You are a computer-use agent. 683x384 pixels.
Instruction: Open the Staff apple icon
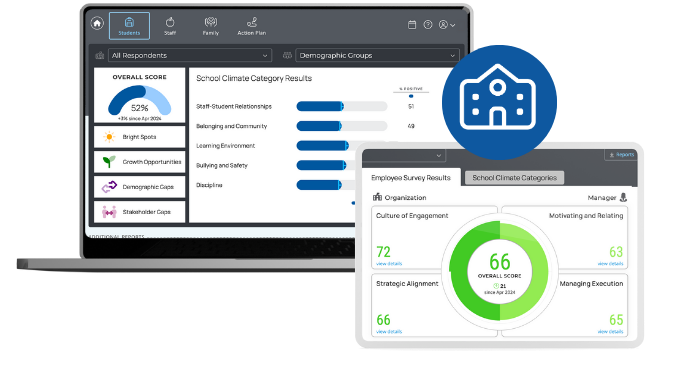click(x=170, y=22)
